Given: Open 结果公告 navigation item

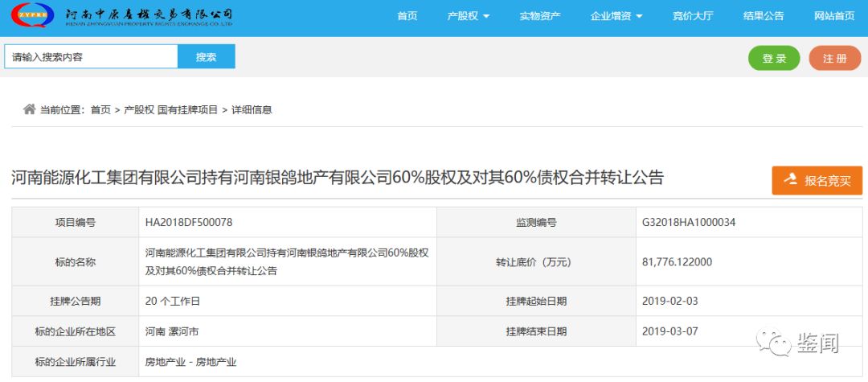Looking at the screenshot, I should 764,16.
